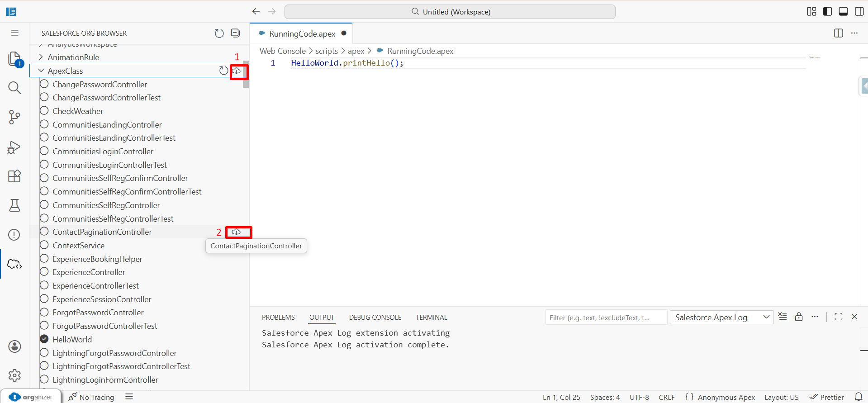This screenshot has width=868, height=403.
Task: Open the Testing flask view
Action: (x=14, y=205)
